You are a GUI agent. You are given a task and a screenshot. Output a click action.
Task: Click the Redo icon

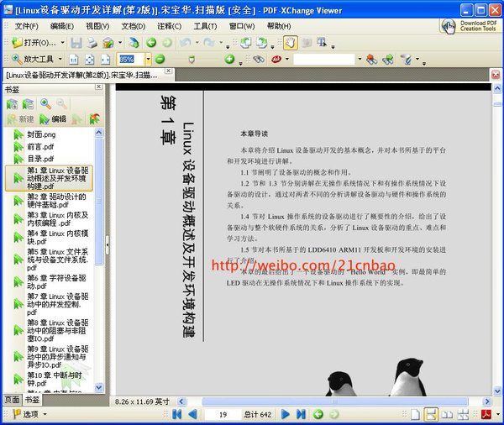tap(209, 43)
